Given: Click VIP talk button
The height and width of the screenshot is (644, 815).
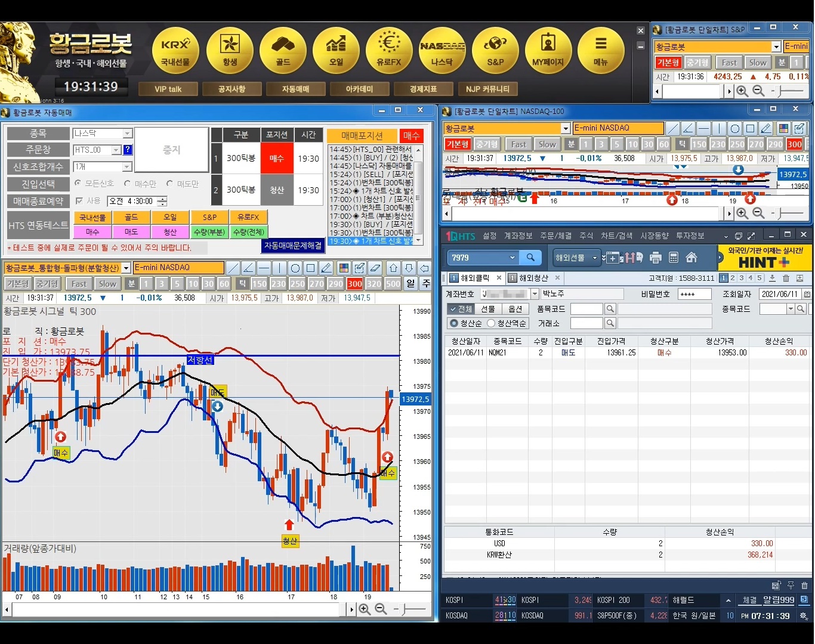Looking at the screenshot, I should click(168, 89).
